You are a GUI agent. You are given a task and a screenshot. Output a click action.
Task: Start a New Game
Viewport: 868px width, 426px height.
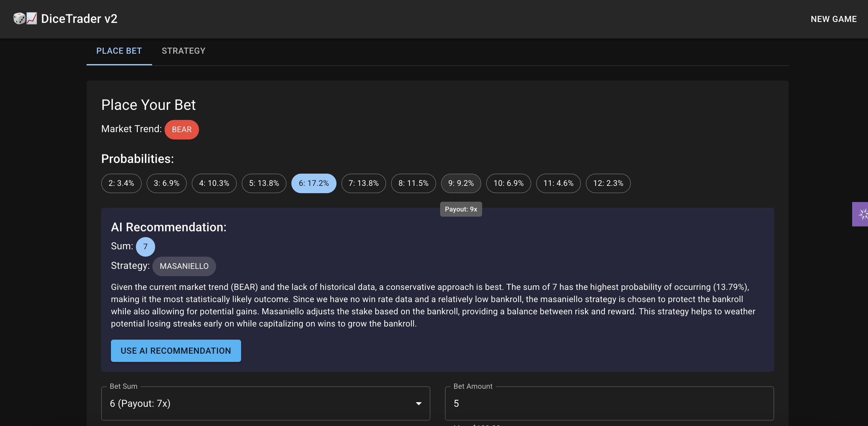[833, 19]
